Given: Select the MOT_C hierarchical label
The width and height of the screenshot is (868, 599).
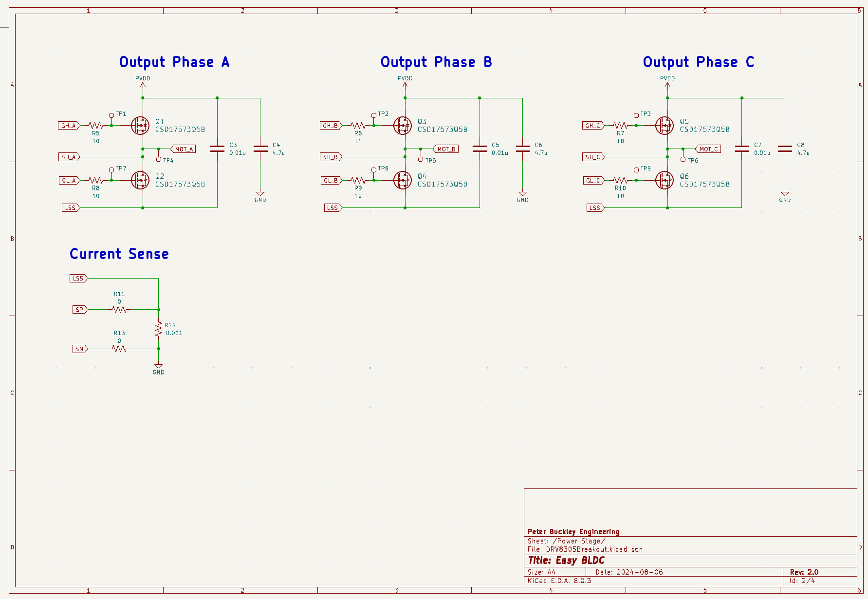Looking at the screenshot, I should 708,149.
